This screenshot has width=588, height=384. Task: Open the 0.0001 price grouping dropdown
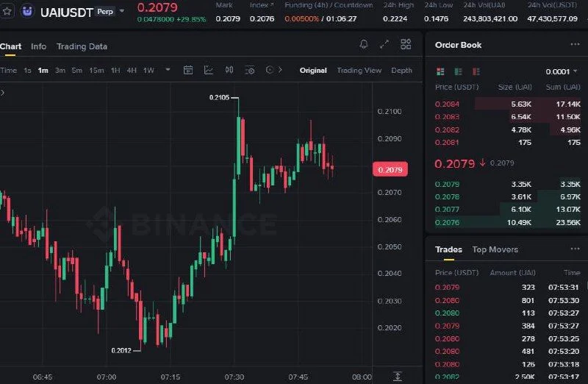[x=561, y=71]
